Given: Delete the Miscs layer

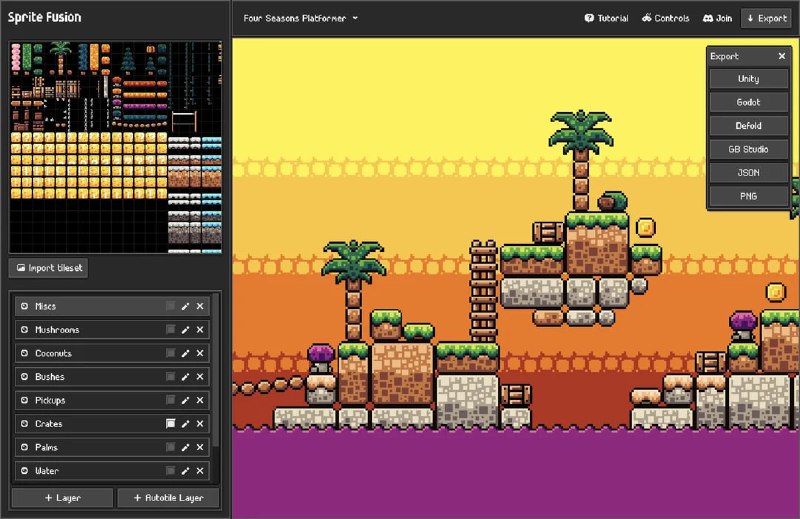Looking at the screenshot, I should point(200,306).
